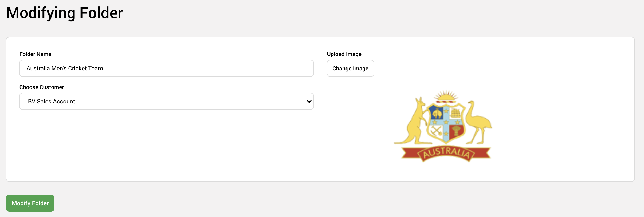The width and height of the screenshot is (644, 217).
Task: Click the emu in the crest image
Action: [478, 122]
